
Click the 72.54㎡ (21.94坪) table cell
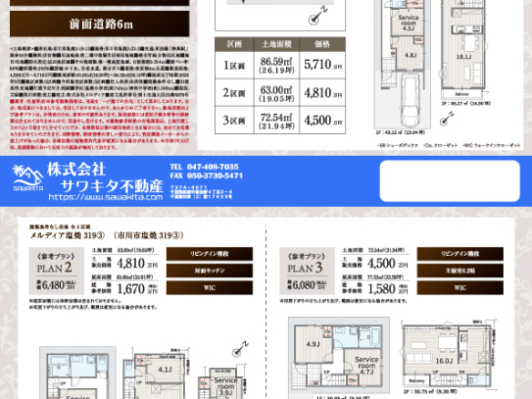tap(276, 120)
